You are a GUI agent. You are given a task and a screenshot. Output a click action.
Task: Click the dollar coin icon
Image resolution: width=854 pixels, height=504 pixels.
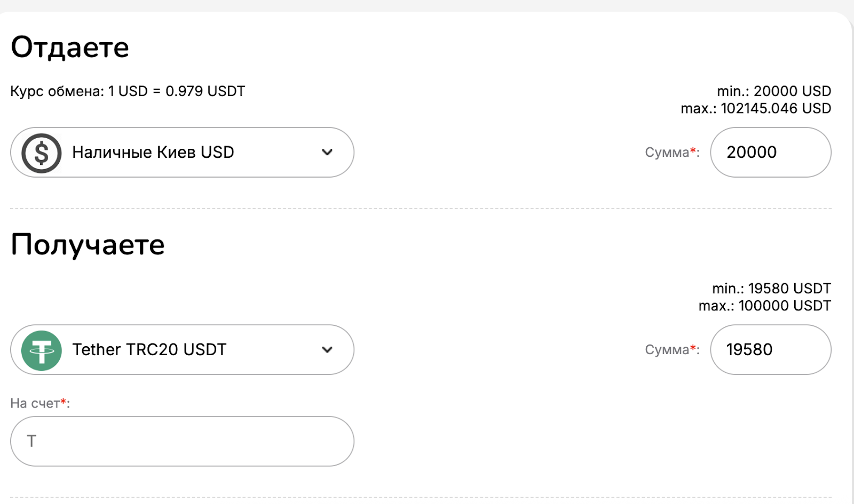(42, 153)
